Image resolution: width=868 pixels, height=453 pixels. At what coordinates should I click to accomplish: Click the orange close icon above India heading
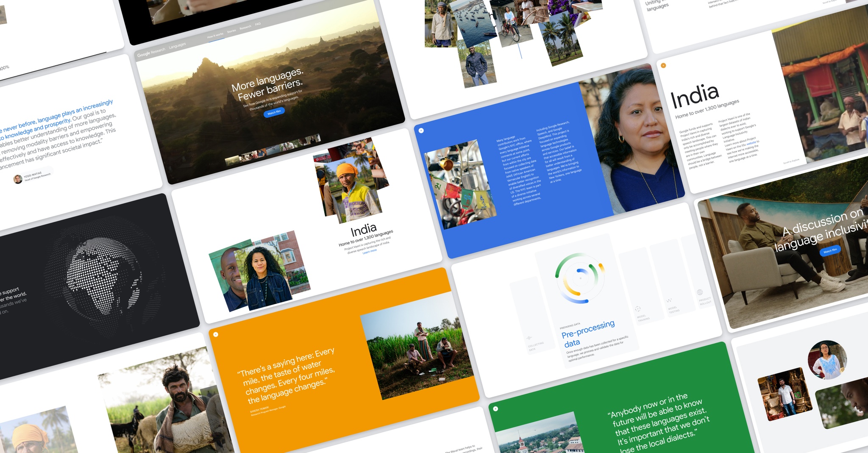pos(663,65)
